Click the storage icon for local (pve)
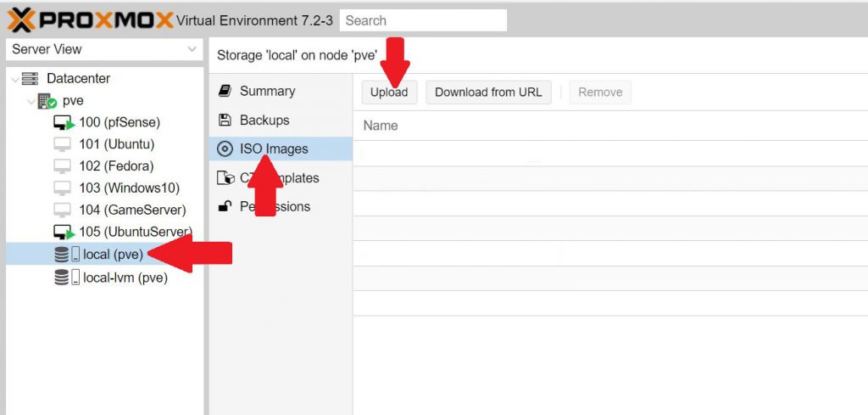This screenshot has height=415, width=868. pos(67,255)
